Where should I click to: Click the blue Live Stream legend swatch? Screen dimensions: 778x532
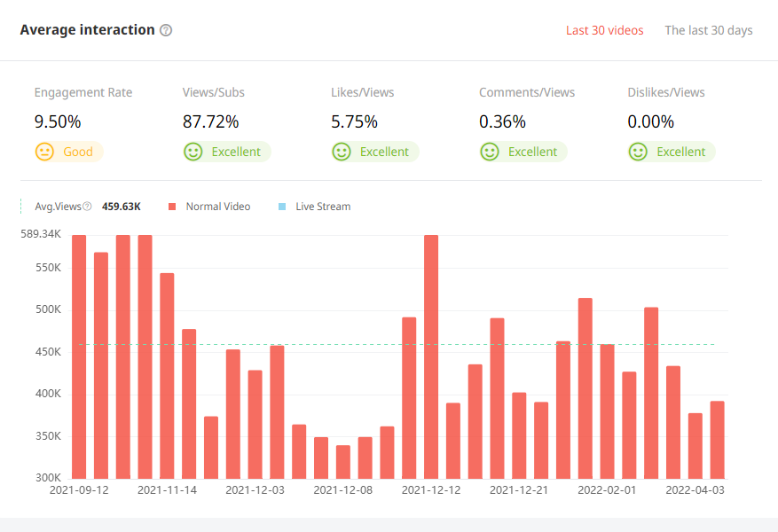coord(282,207)
